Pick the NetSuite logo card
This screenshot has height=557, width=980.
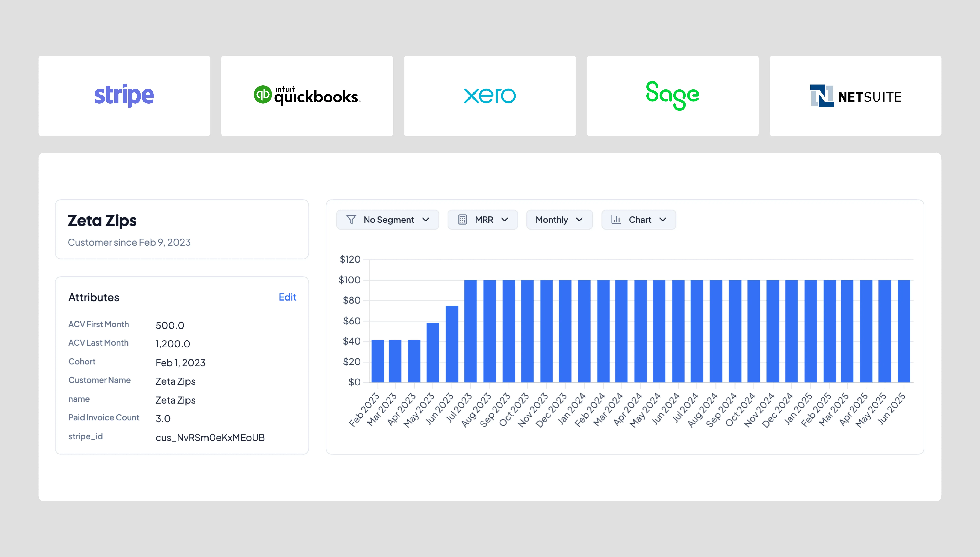click(855, 96)
